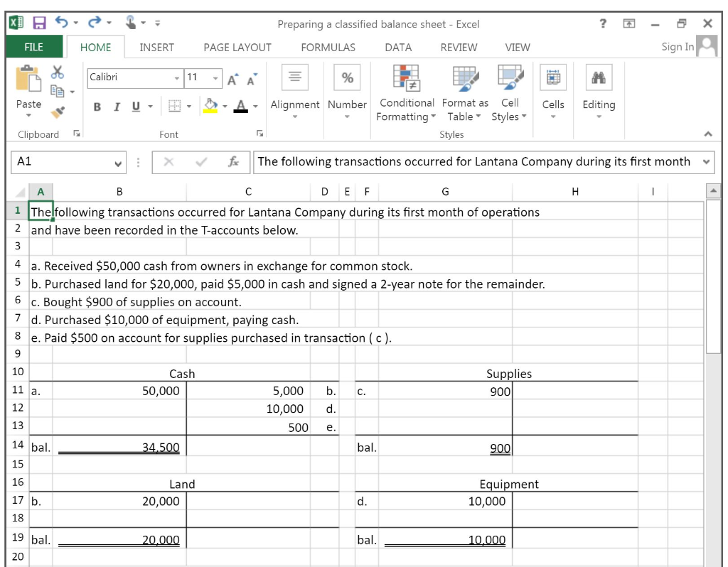Switch to the FORMULAS tab
This screenshot has width=728, height=567.
328,48
